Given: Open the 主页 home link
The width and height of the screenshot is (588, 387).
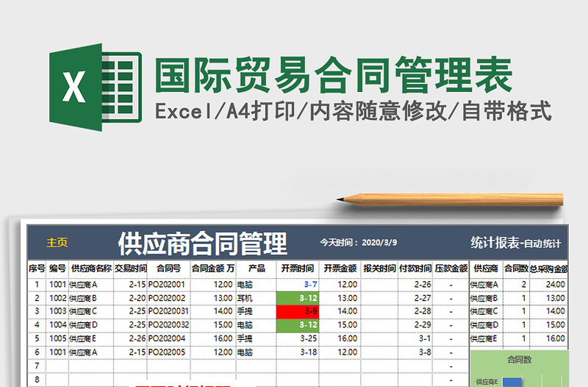Looking at the screenshot, I should click(x=57, y=243).
